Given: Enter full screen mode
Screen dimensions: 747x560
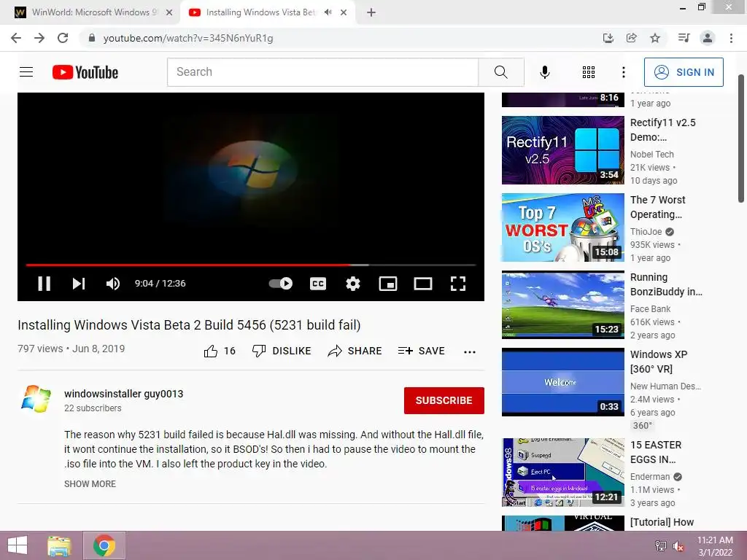Looking at the screenshot, I should click(x=458, y=284).
